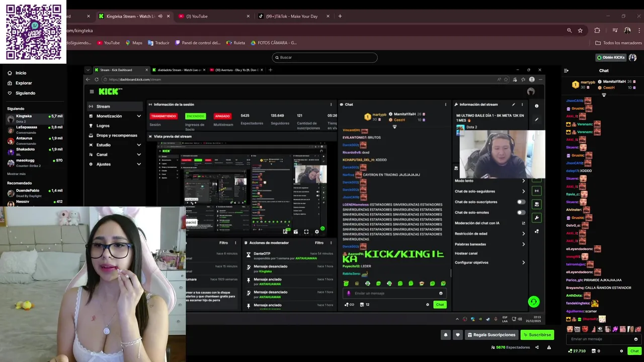644x362 pixels.
Task: Click the dashboard info circle icon
Action: (x=536, y=106)
